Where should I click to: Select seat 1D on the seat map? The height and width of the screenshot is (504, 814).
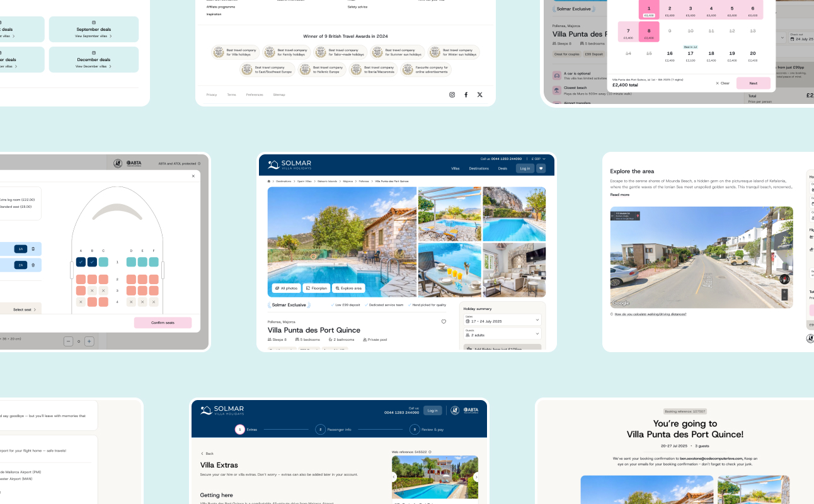(x=131, y=262)
